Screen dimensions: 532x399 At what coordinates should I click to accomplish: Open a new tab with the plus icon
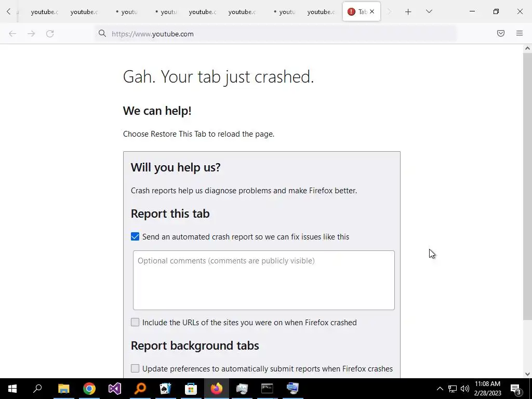(x=408, y=12)
